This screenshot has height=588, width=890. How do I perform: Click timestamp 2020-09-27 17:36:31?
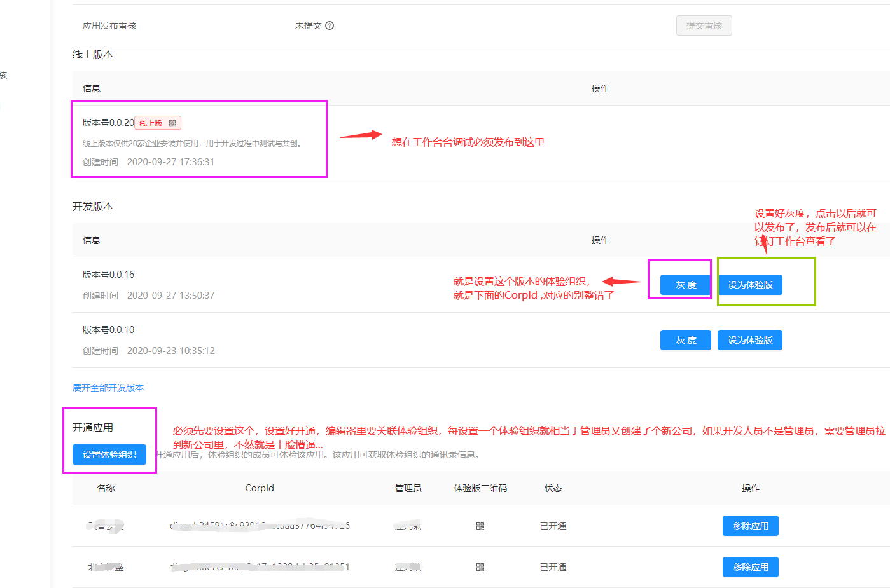(x=170, y=162)
